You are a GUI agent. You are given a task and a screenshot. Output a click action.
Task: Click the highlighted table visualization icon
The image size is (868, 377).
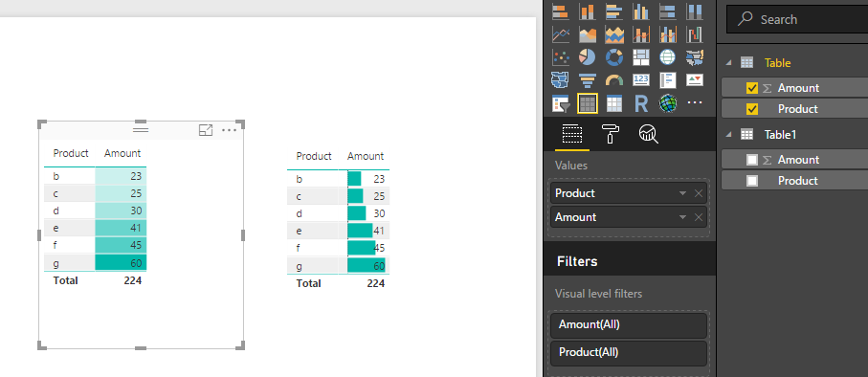point(588,103)
